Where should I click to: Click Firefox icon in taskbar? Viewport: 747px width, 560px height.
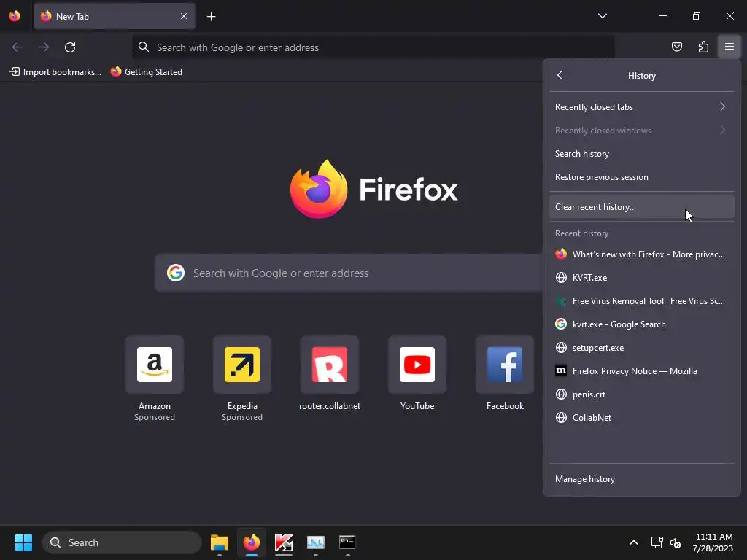click(x=252, y=542)
